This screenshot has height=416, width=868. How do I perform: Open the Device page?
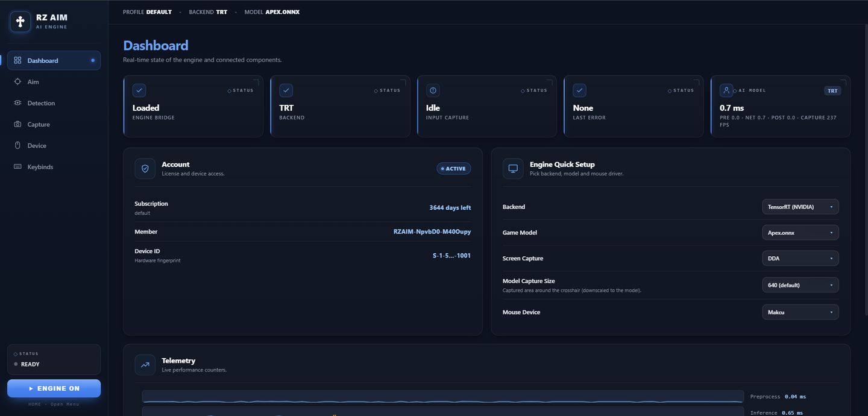pos(54,145)
